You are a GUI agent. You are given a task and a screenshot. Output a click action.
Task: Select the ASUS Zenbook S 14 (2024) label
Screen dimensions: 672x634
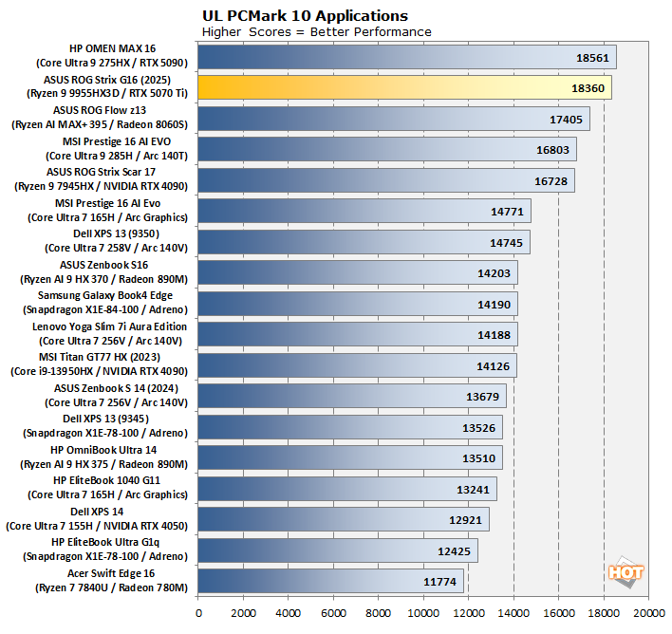(116, 388)
